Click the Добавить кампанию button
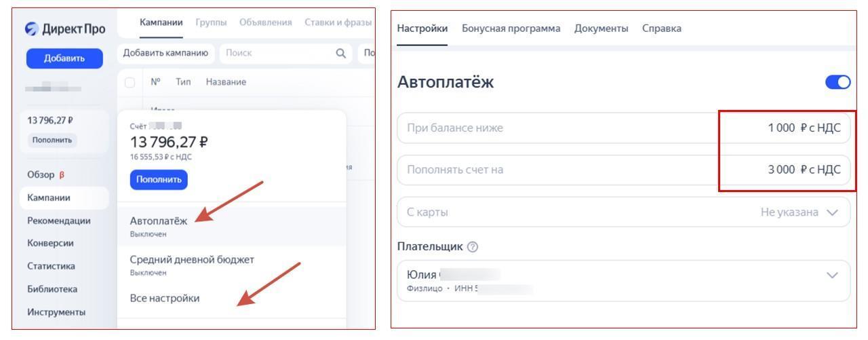The height and width of the screenshot is (340, 868). coord(167,53)
